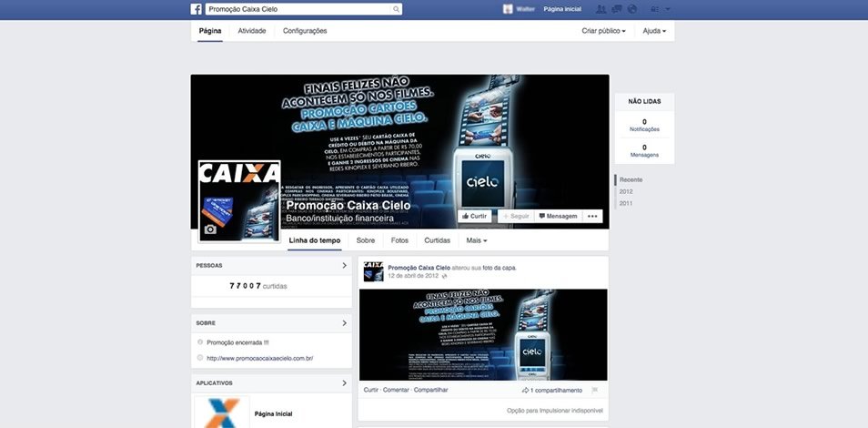Click the post date 12 de abril de 2012
The width and height of the screenshot is (868, 428).
(x=413, y=276)
